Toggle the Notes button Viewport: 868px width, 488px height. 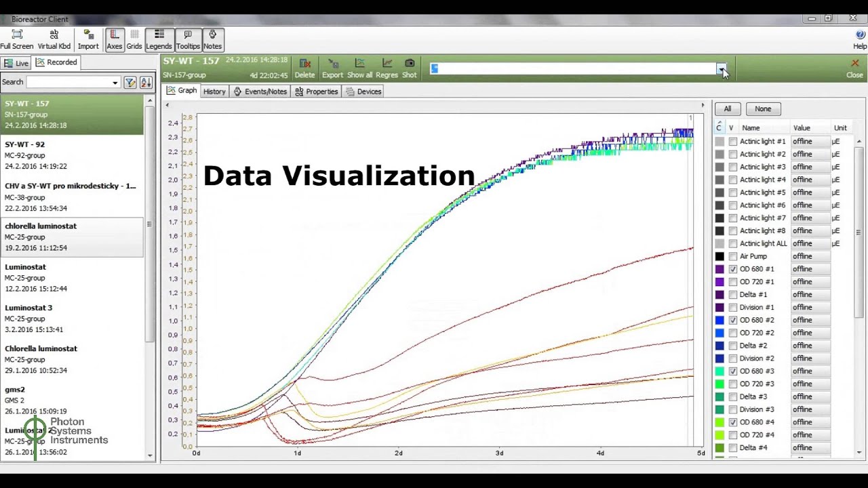212,39
